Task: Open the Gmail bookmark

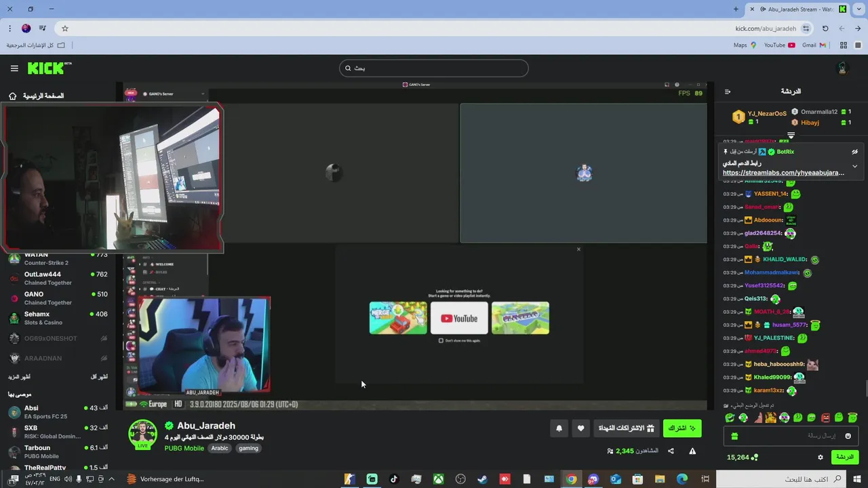Action: (814, 45)
